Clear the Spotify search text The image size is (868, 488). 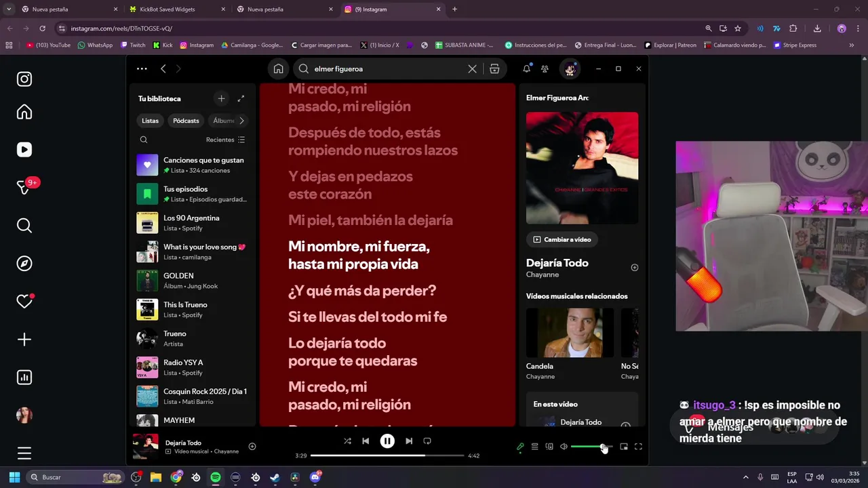click(473, 68)
